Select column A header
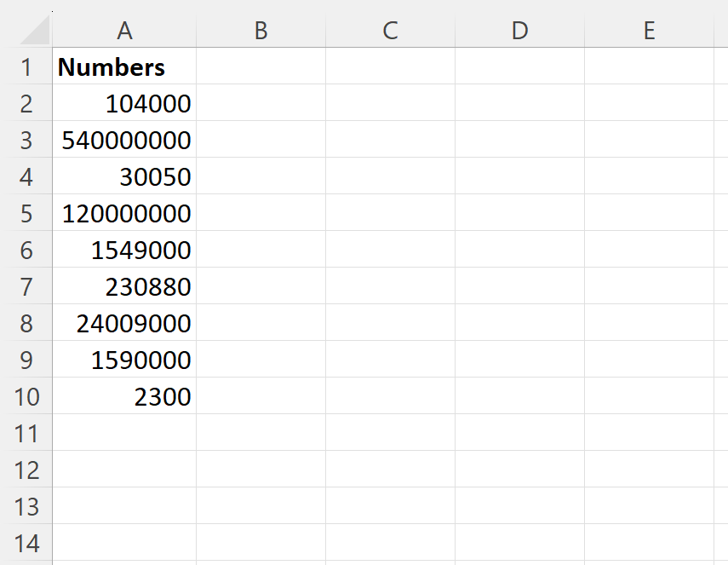This screenshot has width=728, height=565. (x=124, y=30)
